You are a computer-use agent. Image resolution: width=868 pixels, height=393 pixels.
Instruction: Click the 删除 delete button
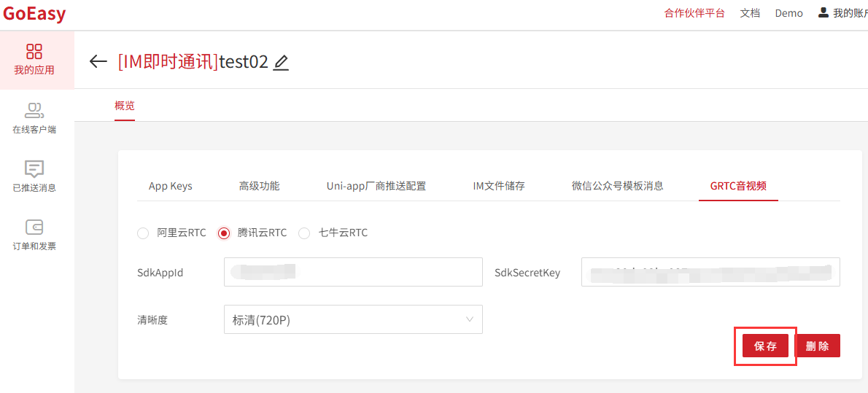pos(818,346)
